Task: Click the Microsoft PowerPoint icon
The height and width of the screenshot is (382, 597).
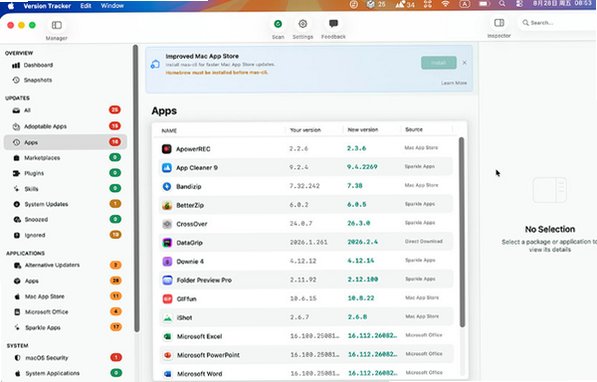Action: coord(167,355)
